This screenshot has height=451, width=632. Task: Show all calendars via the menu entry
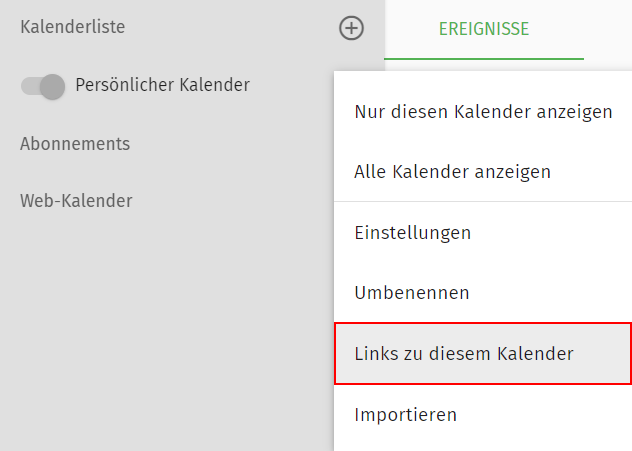[452, 172]
